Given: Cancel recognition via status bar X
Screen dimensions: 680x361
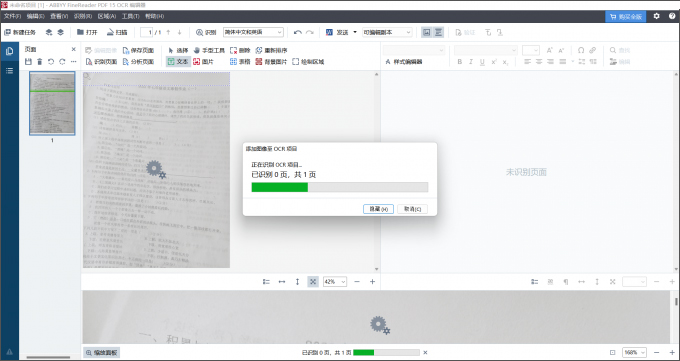Looking at the screenshot, I should pos(425,352).
